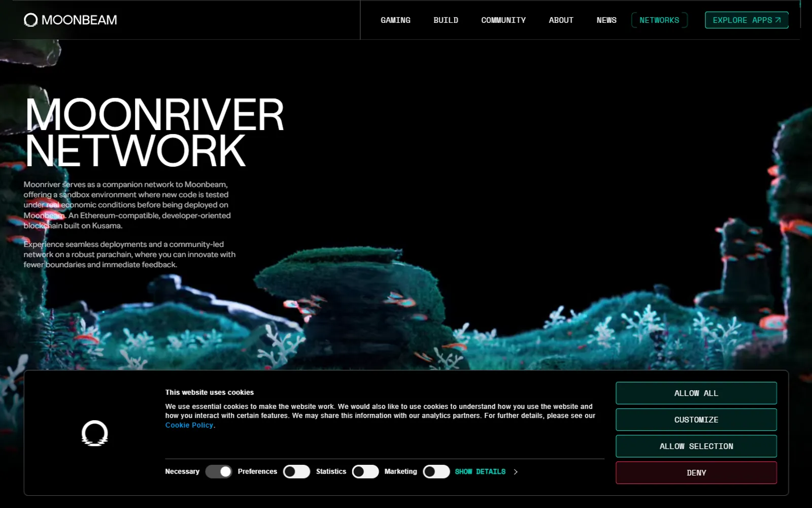
Task: Enable the Statistics cookies switch
Action: pyautogui.click(x=365, y=472)
